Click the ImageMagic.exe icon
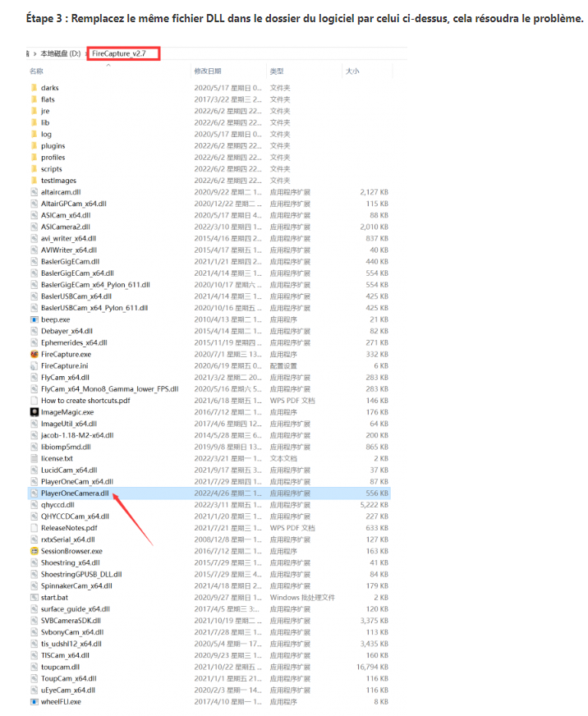 pyautogui.click(x=34, y=412)
